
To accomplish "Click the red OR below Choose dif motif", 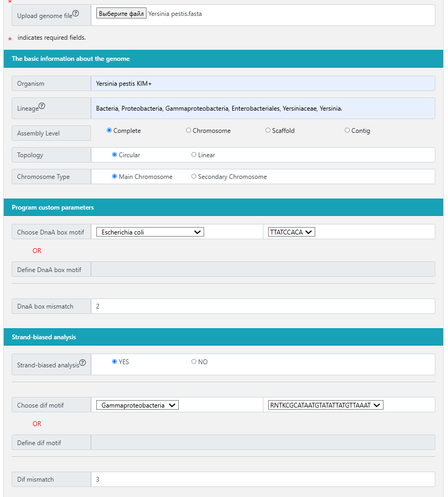I will pos(36,424).
